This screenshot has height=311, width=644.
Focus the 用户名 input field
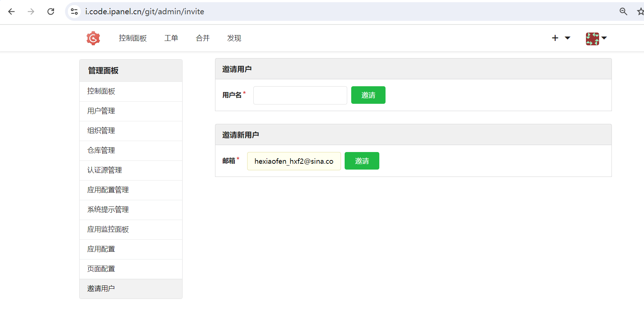click(300, 95)
